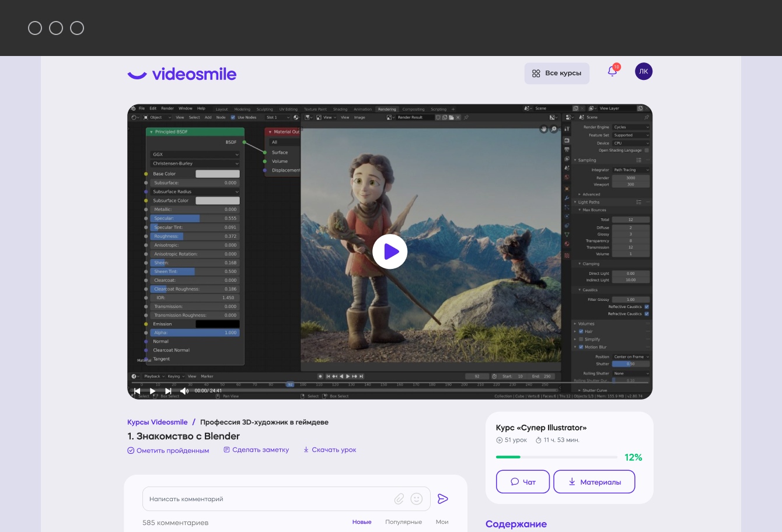Open Blender Window menu in video
The height and width of the screenshot is (532, 782).
pos(186,108)
